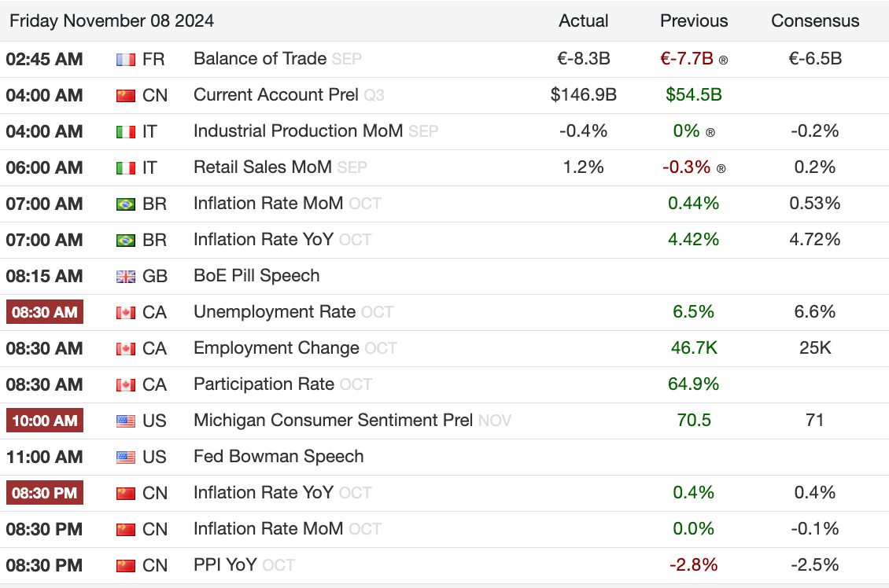The width and height of the screenshot is (889, 588).
Task: Open the Balance of Trade indicator link
Action: tap(260, 59)
